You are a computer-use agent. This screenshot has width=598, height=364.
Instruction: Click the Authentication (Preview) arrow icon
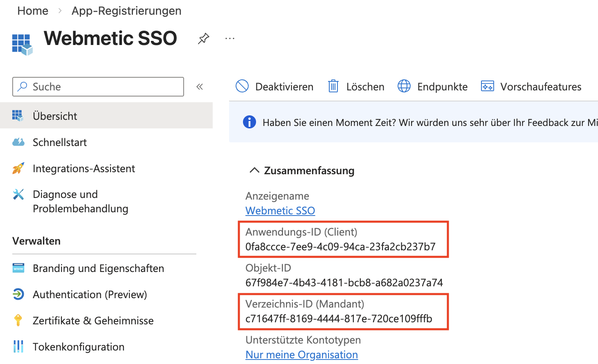point(19,294)
